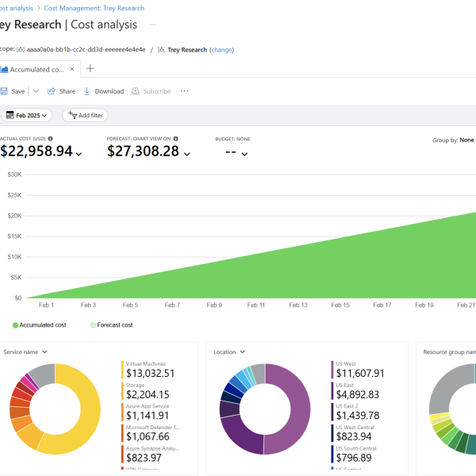476x476 pixels.
Task: Click US South Central $796.89 entry
Action: coord(354,454)
